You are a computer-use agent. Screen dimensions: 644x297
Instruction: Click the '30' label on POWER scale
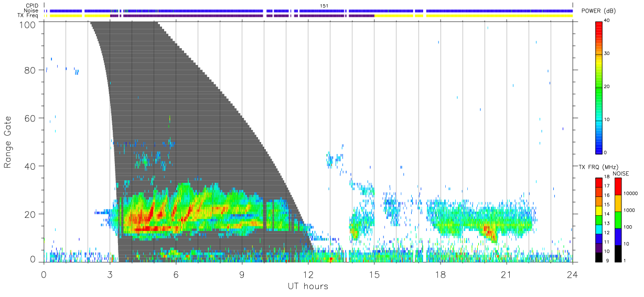click(x=607, y=53)
